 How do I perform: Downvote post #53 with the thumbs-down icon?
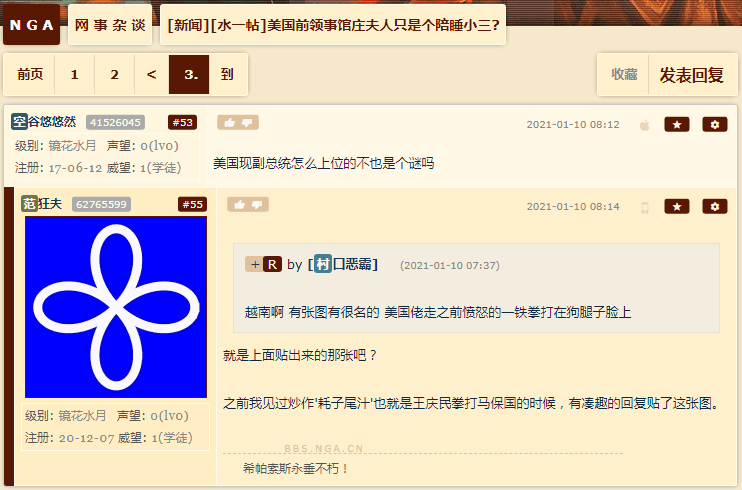[x=247, y=123]
